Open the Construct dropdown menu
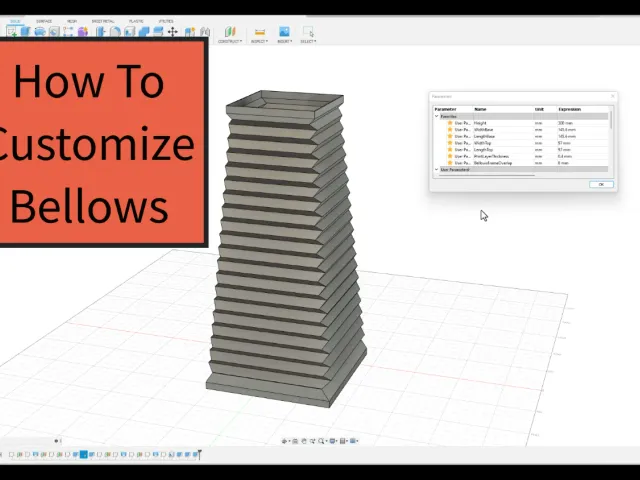The height and width of the screenshot is (480, 640). point(230,41)
